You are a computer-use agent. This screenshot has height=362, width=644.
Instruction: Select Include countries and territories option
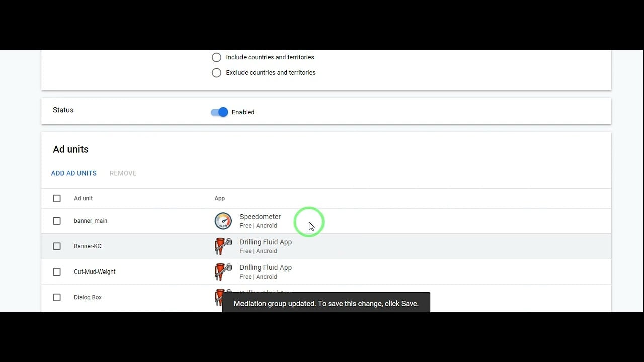pos(217,57)
